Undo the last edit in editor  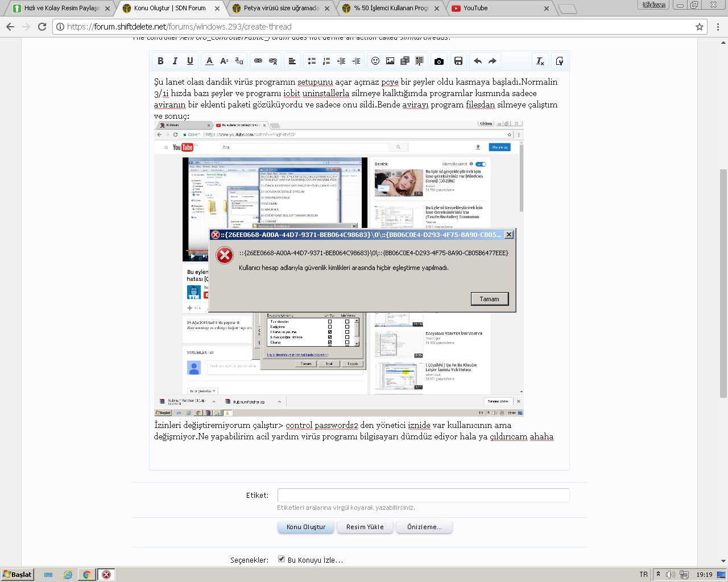click(478, 61)
